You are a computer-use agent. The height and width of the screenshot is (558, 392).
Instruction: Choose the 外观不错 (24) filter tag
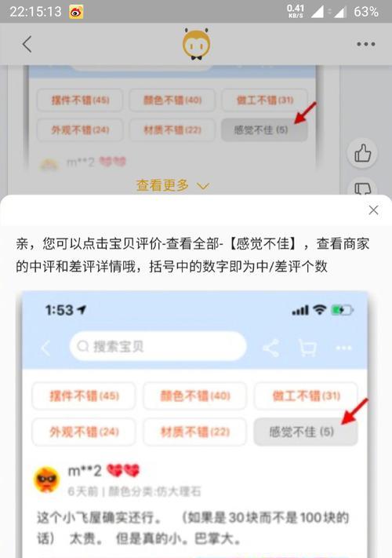[x=84, y=432]
